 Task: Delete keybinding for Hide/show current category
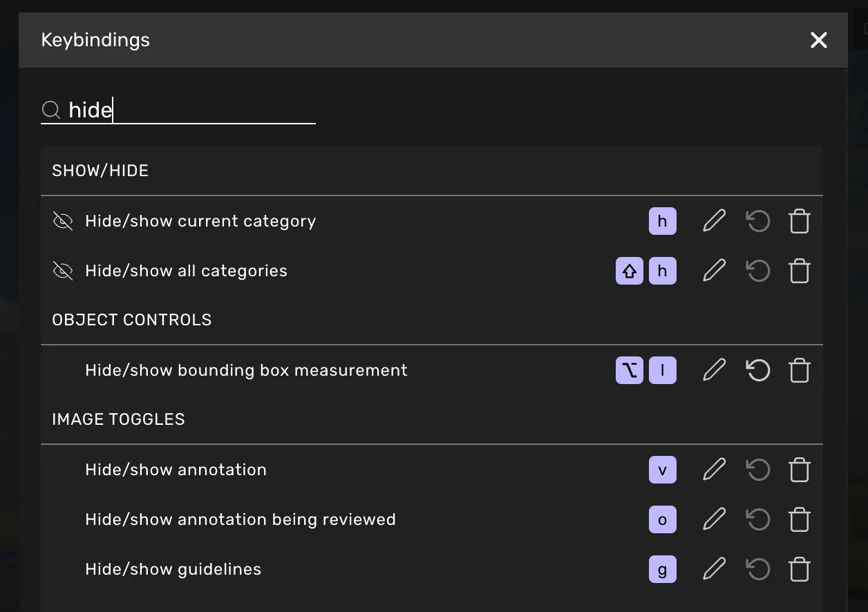pyautogui.click(x=800, y=221)
